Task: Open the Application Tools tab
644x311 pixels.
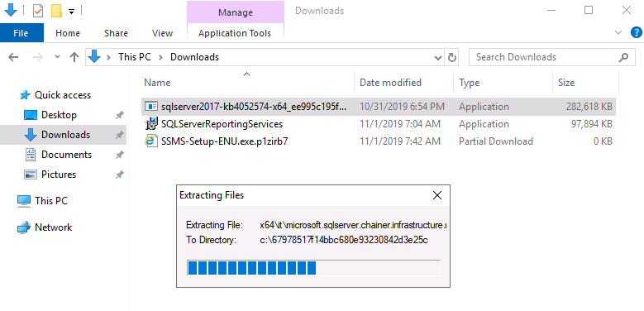Action: pyautogui.click(x=235, y=33)
